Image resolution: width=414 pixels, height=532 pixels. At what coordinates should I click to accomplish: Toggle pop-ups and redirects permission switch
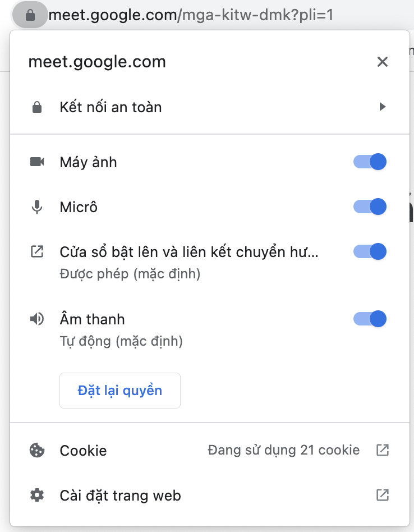(370, 251)
